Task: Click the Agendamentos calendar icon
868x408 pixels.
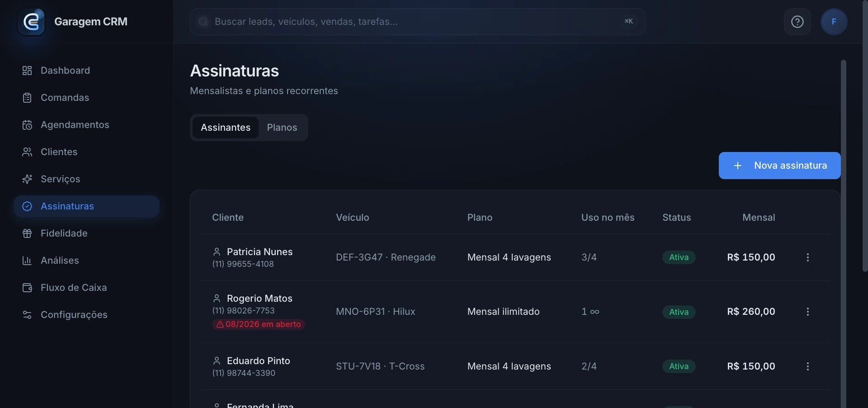Action: coord(27,125)
